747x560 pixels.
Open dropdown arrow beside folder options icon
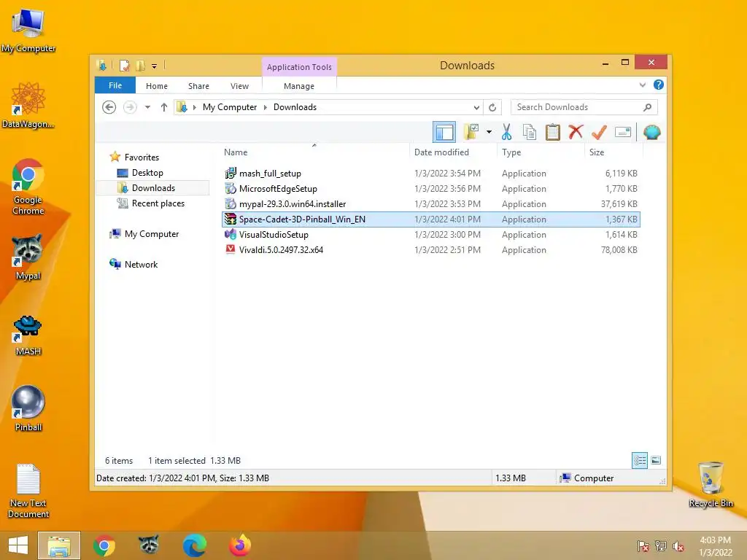tap(489, 132)
